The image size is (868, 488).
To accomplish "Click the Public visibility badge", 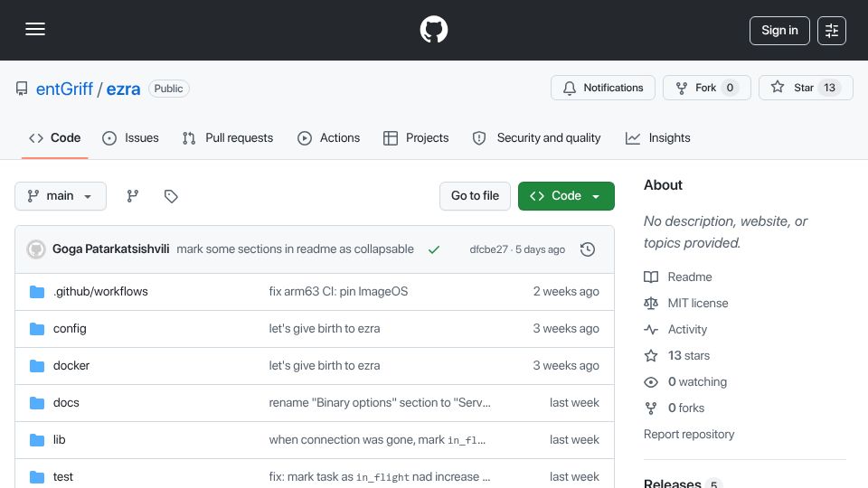I will click(x=168, y=89).
